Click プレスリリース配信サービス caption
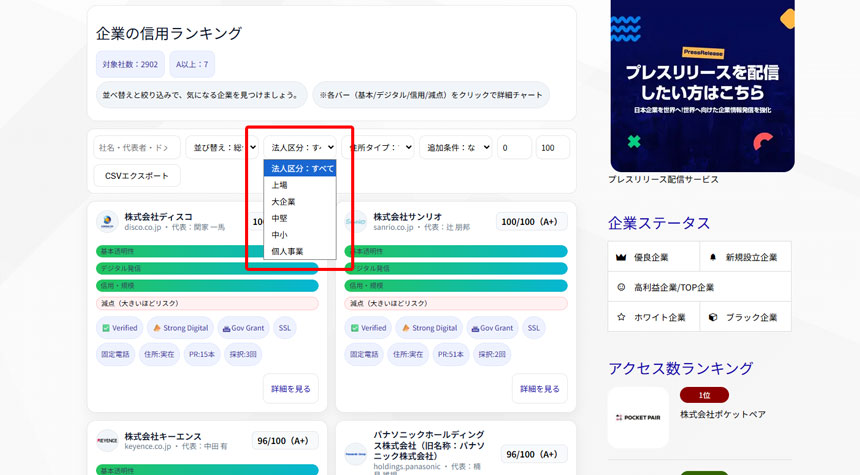Image resolution: width=860 pixels, height=475 pixels. coord(663,179)
